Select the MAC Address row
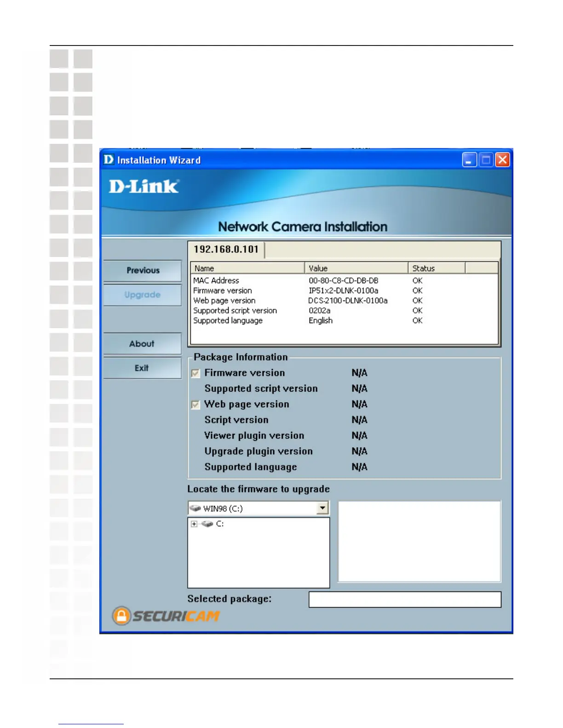The height and width of the screenshot is (728, 563). 344,280
